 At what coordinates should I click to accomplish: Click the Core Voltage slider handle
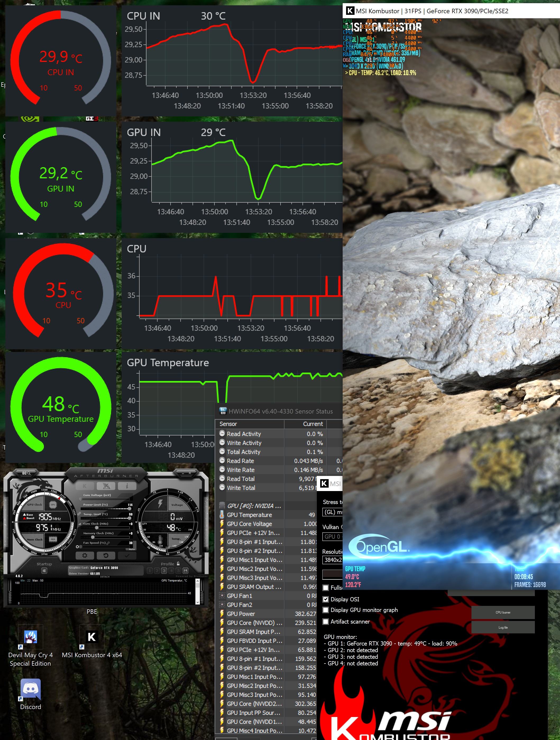pyautogui.click(x=81, y=499)
